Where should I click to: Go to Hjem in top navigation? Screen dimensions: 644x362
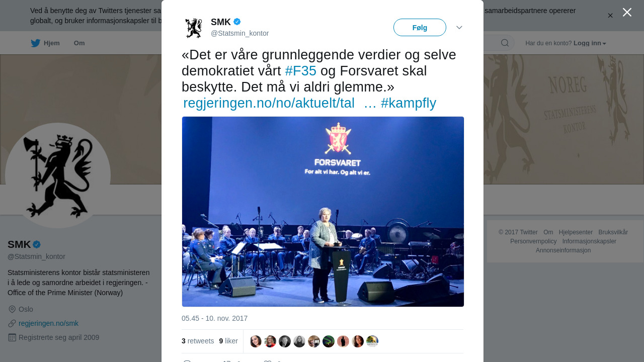pyautogui.click(x=51, y=43)
